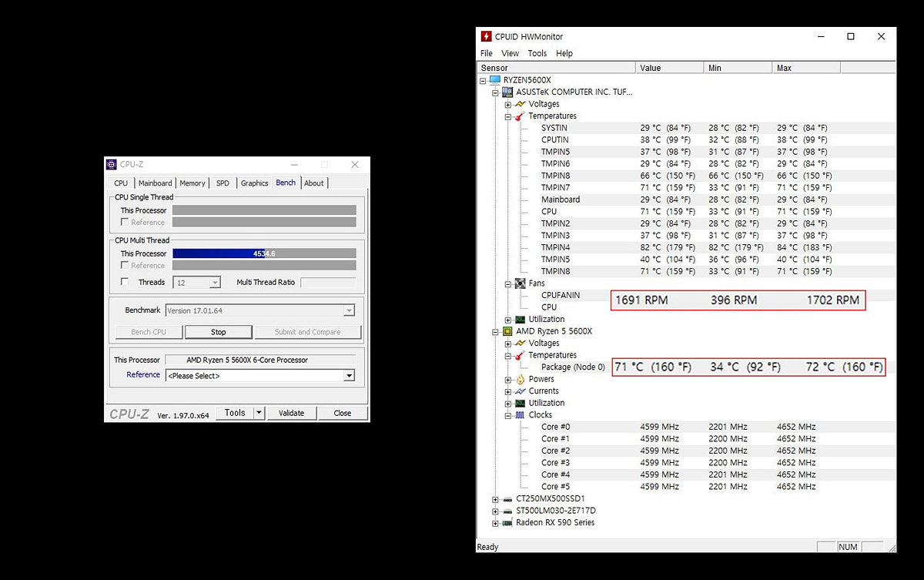Screen dimensions: 924x580
Task: Open the Threads count dropdown showing 12
Action: pyautogui.click(x=214, y=283)
